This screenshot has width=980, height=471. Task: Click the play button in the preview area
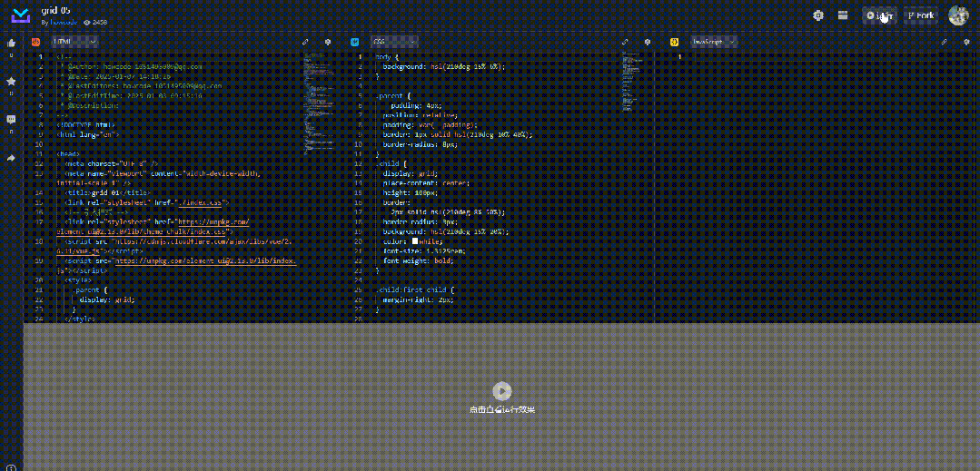(502, 391)
